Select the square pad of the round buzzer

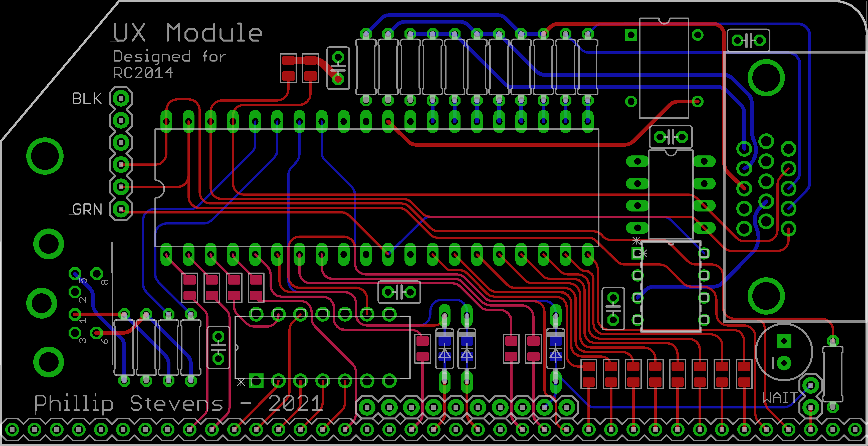tap(784, 341)
